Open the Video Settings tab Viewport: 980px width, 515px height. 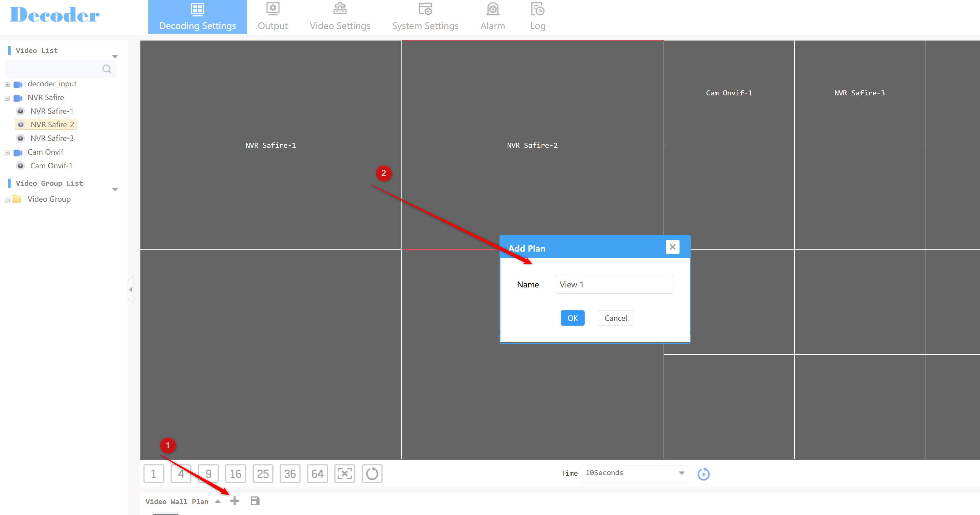click(x=340, y=17)
